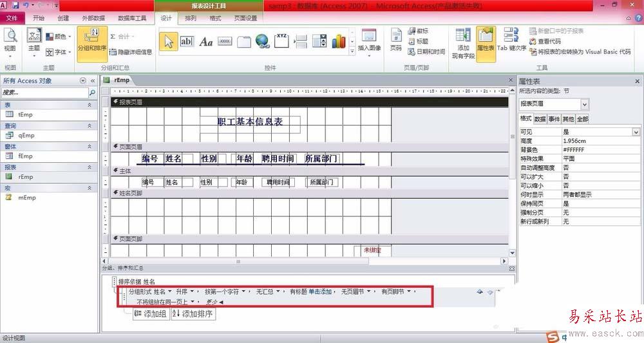Choose the Select arrow control tool
Image resolution: width=644 pixels, height=343 pixels.
click(168, 41)
